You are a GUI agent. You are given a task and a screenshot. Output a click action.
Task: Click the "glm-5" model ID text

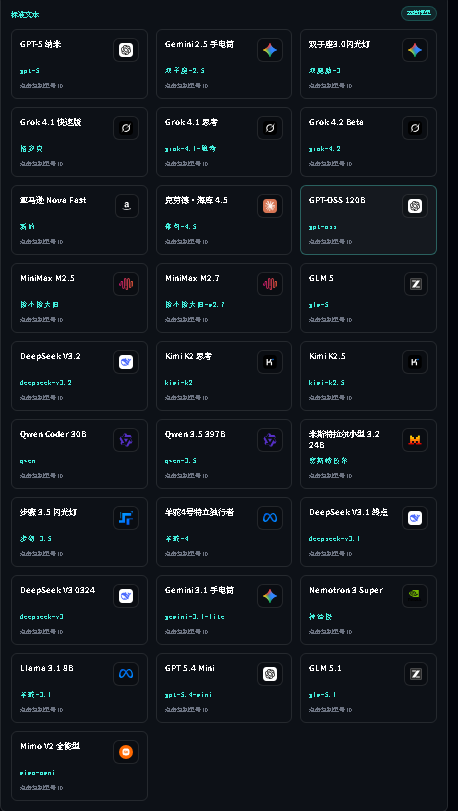pyautogui.click(x=319, y=305)
